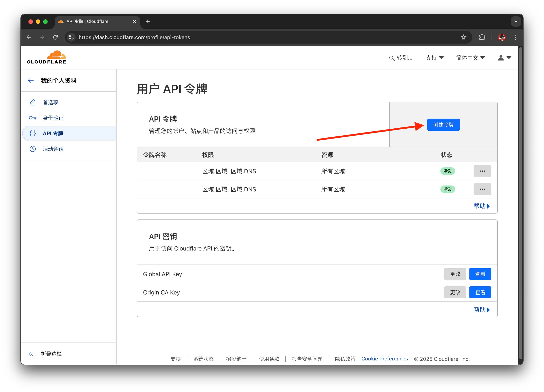This screenshot has width=544, height=392.
Task: Click the 我的个人资料 heading
Action: click(59, 80)
